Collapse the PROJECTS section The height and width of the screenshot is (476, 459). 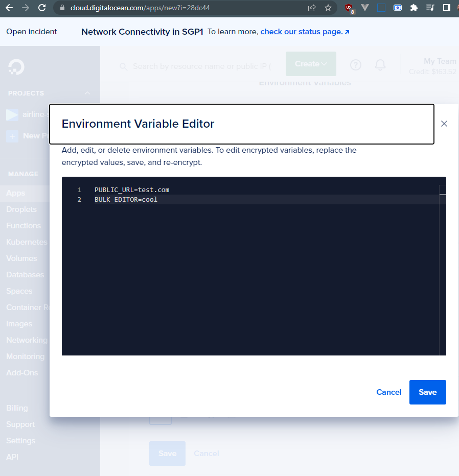pyautogui.click(x=87, y=93)
